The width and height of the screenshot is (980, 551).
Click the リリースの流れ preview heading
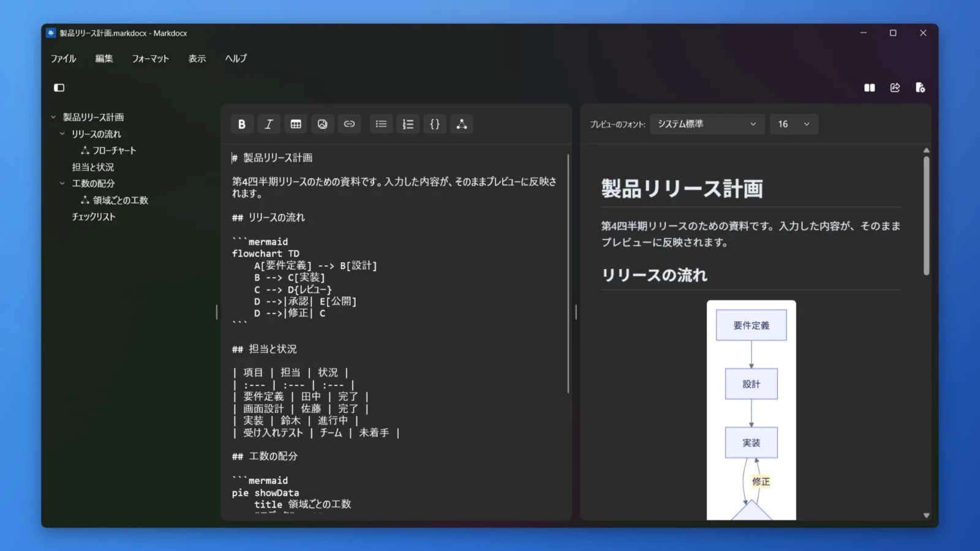(x=654, y=275)
